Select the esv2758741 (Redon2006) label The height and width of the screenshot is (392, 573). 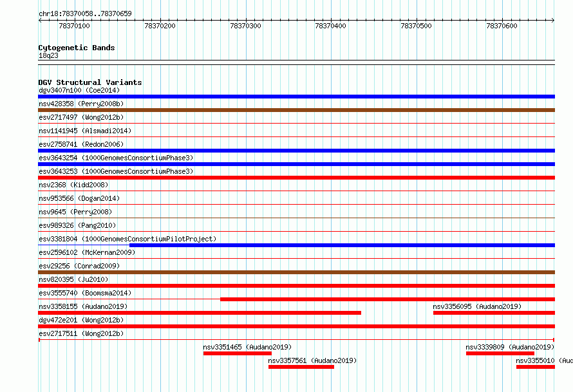(81, 144)
